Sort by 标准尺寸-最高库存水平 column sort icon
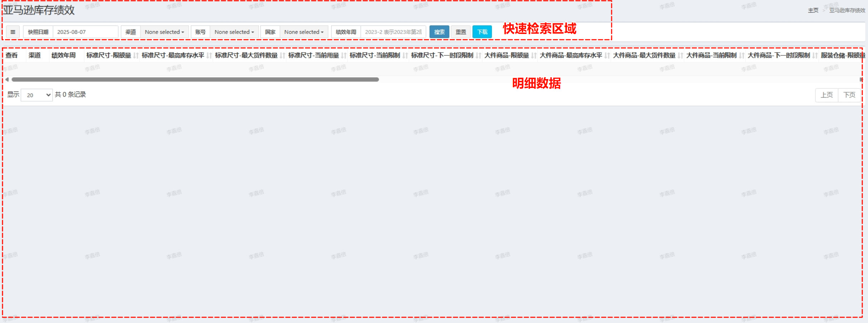Viewport: 868px width, 323px height. pyautogui.click(x=209, y=55)
